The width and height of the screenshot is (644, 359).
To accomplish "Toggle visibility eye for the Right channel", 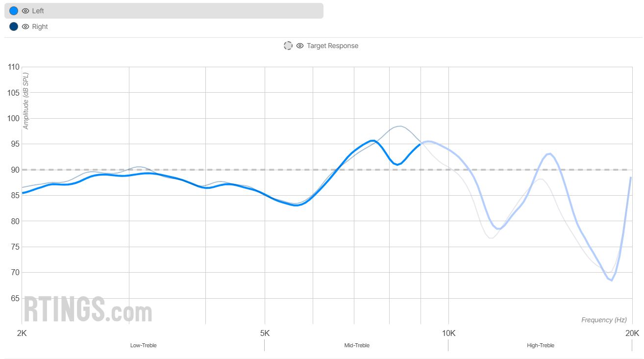I will click(25, 26).
